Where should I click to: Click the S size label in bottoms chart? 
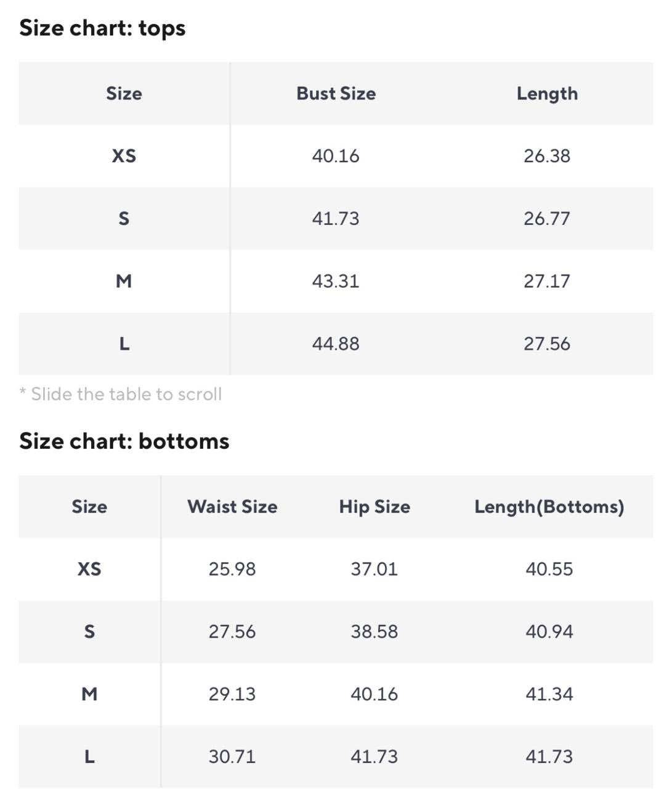click(x=89, y=632)
